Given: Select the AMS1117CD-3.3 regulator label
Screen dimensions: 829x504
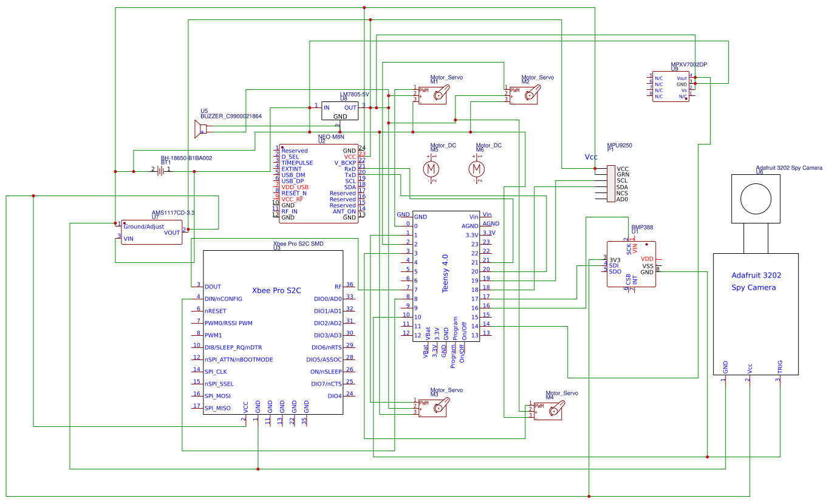Looking at the screenshot, I should pos(174,213).
